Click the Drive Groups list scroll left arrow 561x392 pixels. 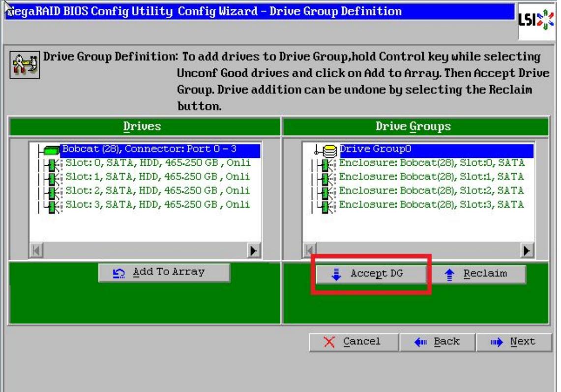coord(310,250)
